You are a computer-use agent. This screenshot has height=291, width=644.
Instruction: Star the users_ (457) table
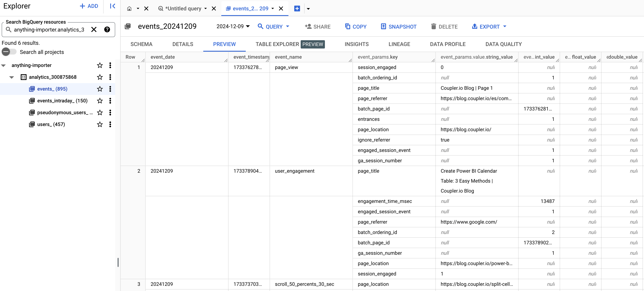coord(100,125)
